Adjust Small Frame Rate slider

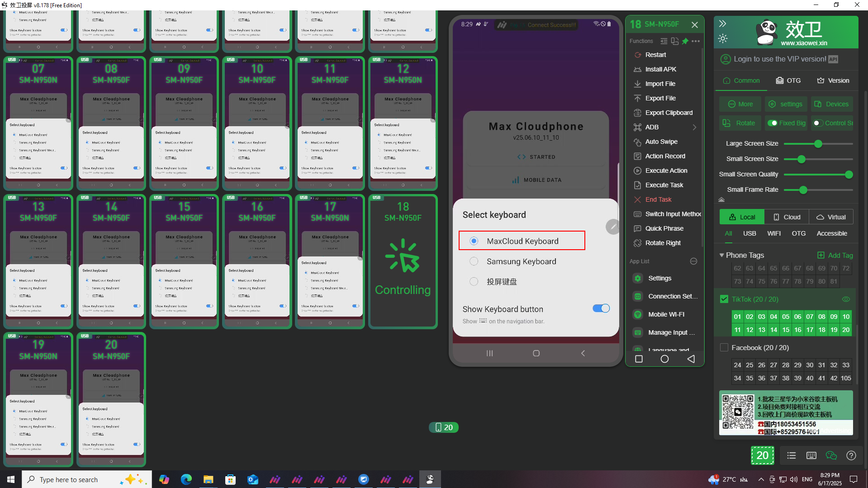pyautogui.click(x=803, y=190)
